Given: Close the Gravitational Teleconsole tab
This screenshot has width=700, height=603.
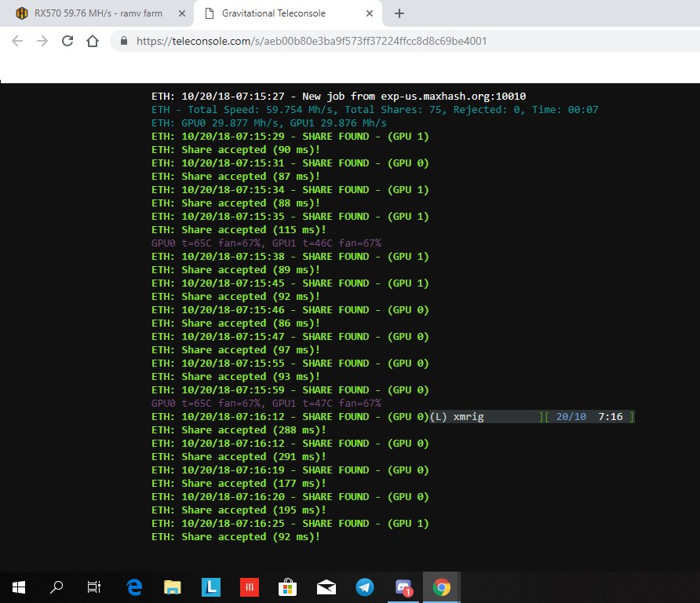Looking at the screenshot, I should point(369,13).
